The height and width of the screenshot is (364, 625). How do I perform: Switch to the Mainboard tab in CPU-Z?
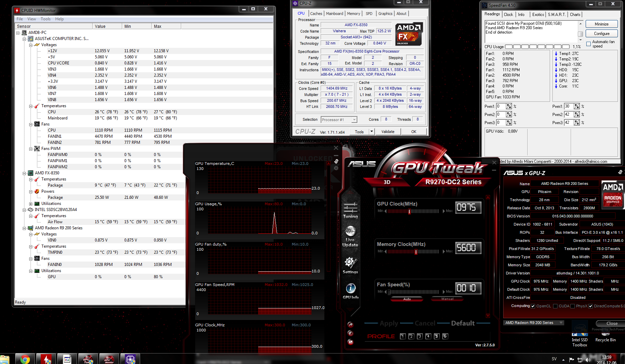click(335, 14)
